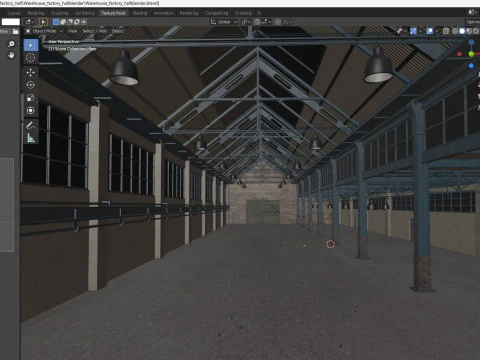The height and width of the screenshot is (360, 480).
Task: Click the zoom magnifier icon in left panel
Action: 11,44
